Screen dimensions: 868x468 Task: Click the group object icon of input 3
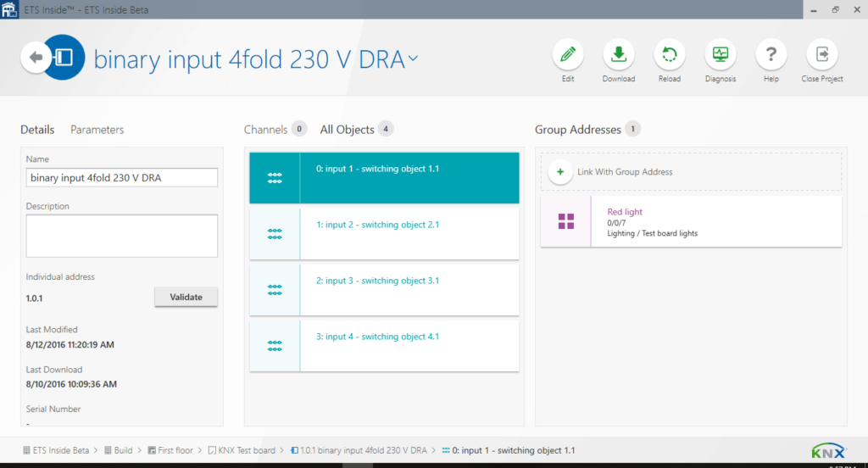(x=275, y=290)
